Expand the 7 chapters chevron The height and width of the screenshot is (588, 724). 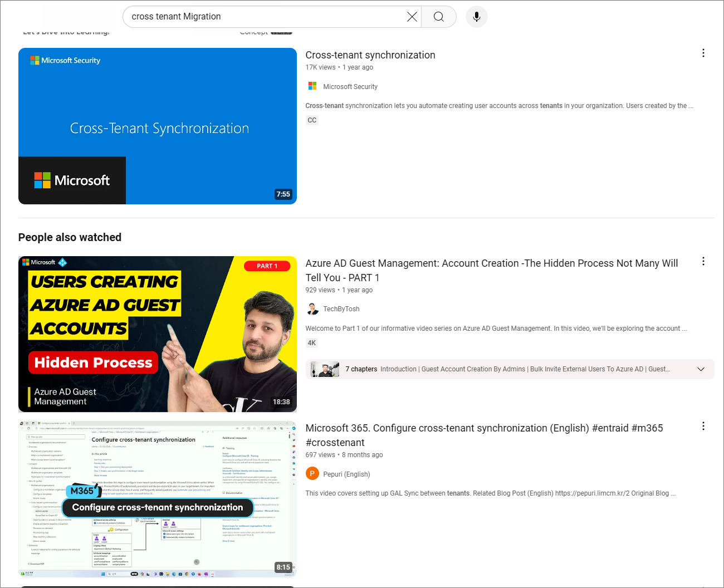[x=701, y=369]
